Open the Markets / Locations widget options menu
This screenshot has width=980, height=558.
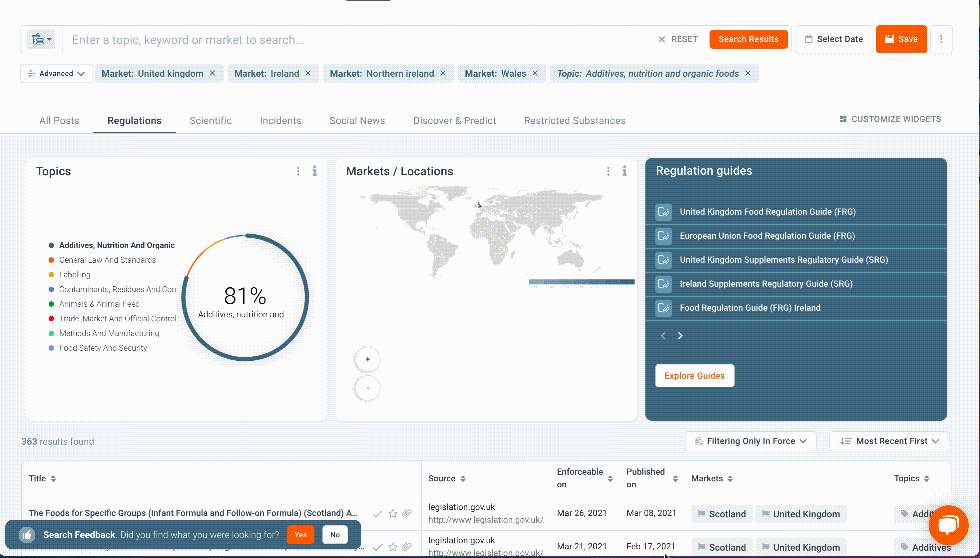coord(608,171)
